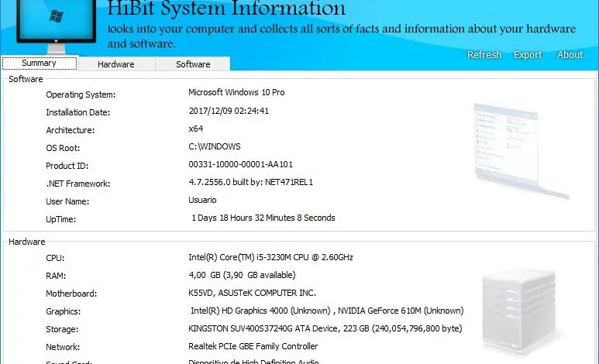Select motherboard 'K55VD, ASUSTeK COMPUTER INC.'
The image size is (599, 364).
[252, 293]
